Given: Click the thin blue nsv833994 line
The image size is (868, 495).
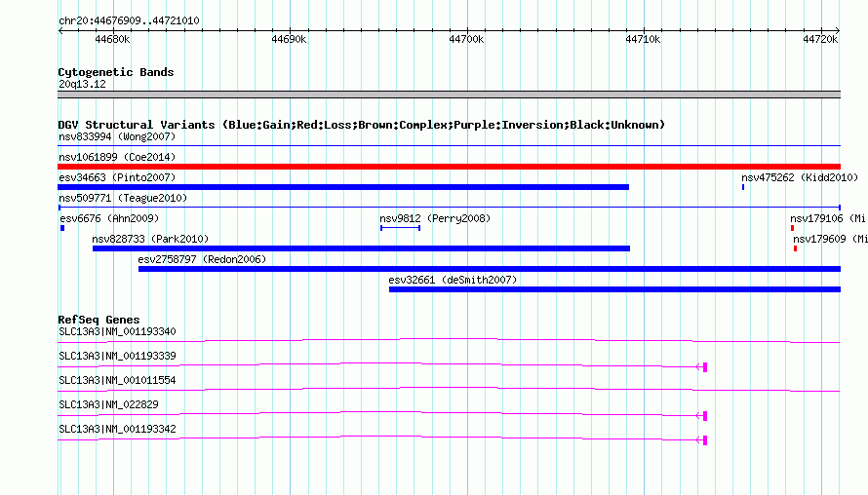Looking at the screenshot, I should (x=449, y=145).
